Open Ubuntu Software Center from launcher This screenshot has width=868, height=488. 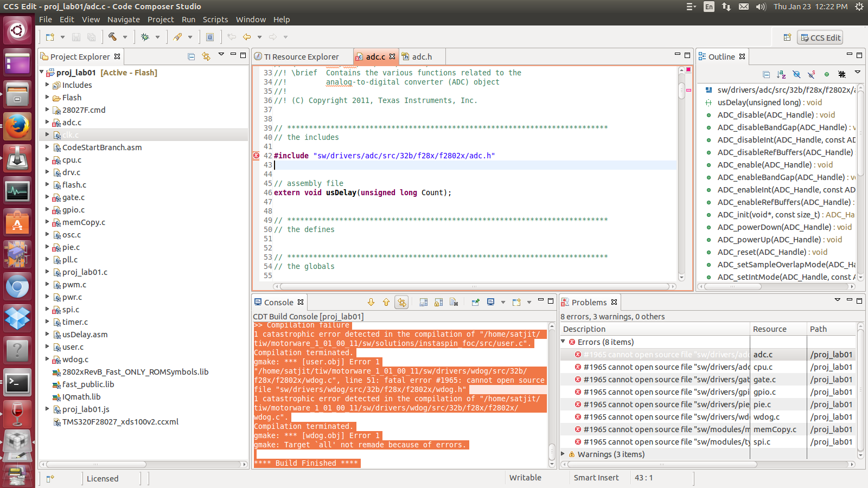(x=17, y=223)
